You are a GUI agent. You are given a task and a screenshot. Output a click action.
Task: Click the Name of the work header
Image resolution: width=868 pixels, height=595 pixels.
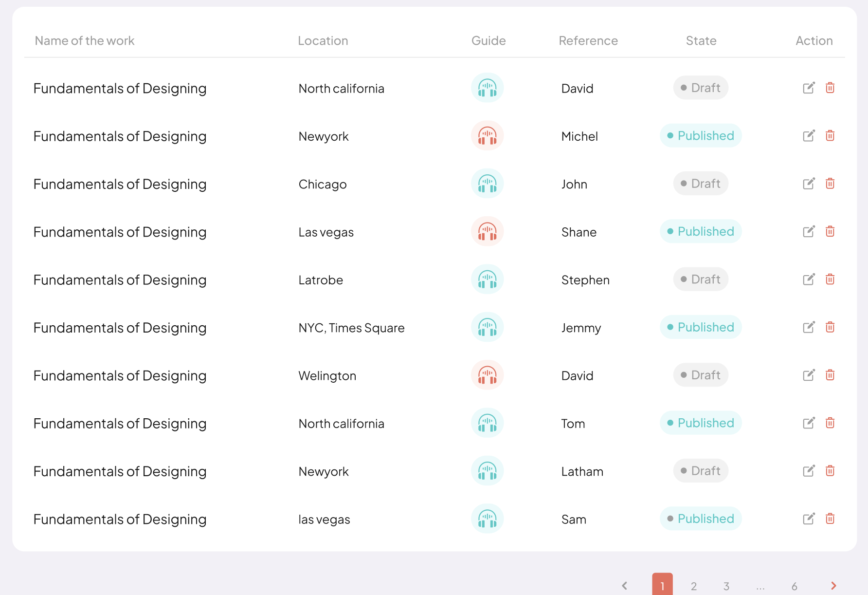[x=85, y=41]
